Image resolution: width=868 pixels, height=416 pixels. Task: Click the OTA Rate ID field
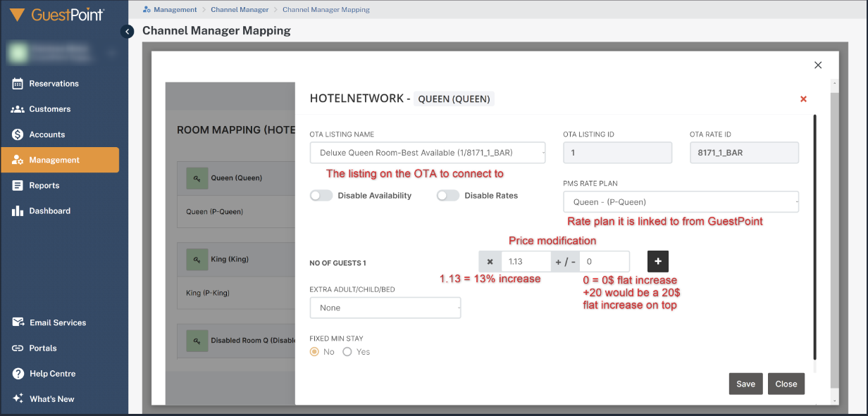click(744, 153)
